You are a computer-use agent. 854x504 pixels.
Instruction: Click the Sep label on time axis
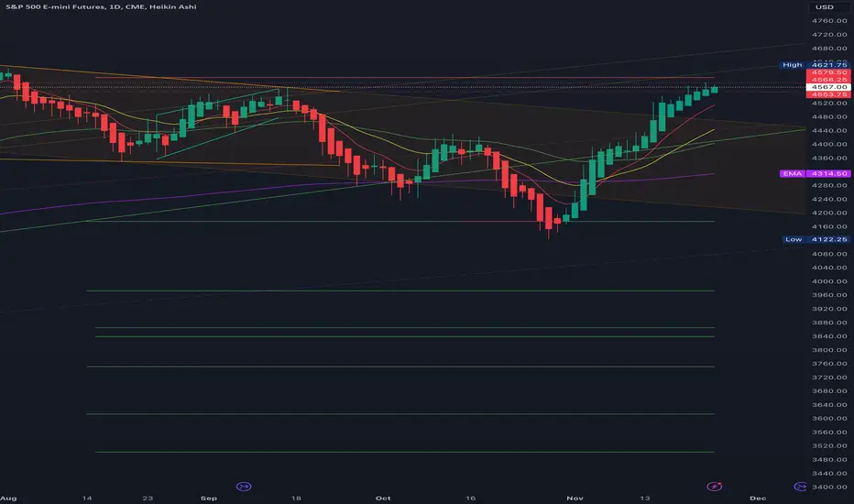(x=209, y=498)
